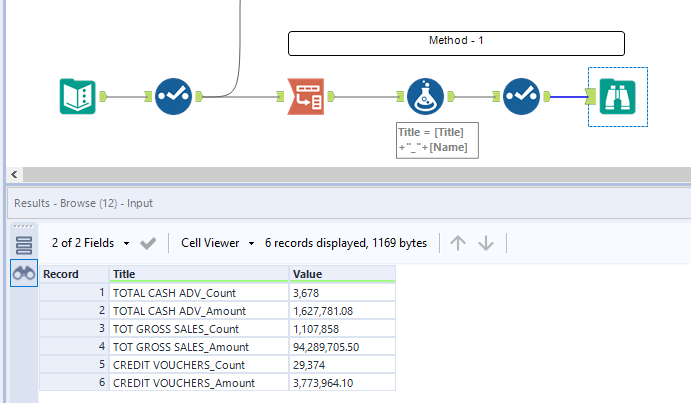The image size is (691, 403).
Task: Select the Input Data book tool
Action: pyautogui.click(x=77, y=97)
